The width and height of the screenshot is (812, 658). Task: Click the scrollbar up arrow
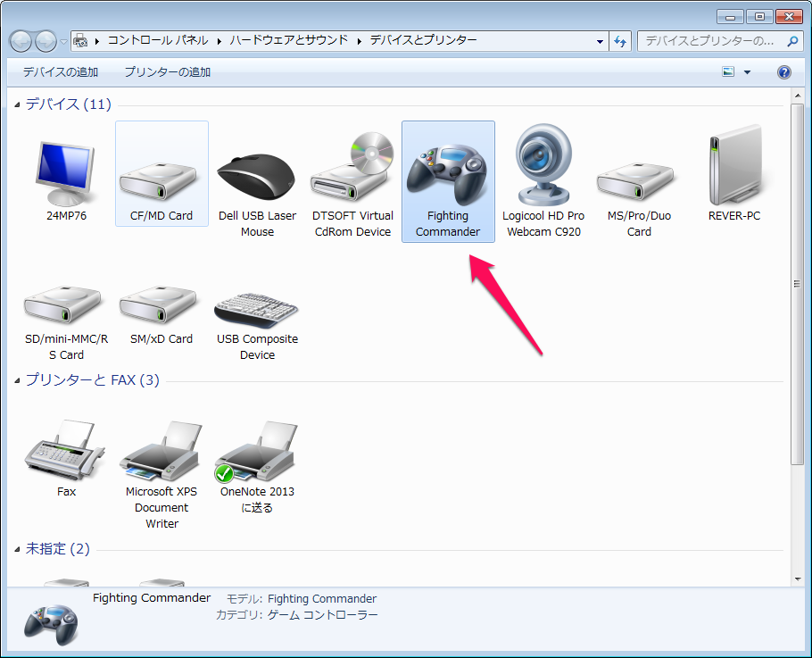pyautogui.click(x=797, y=96)
